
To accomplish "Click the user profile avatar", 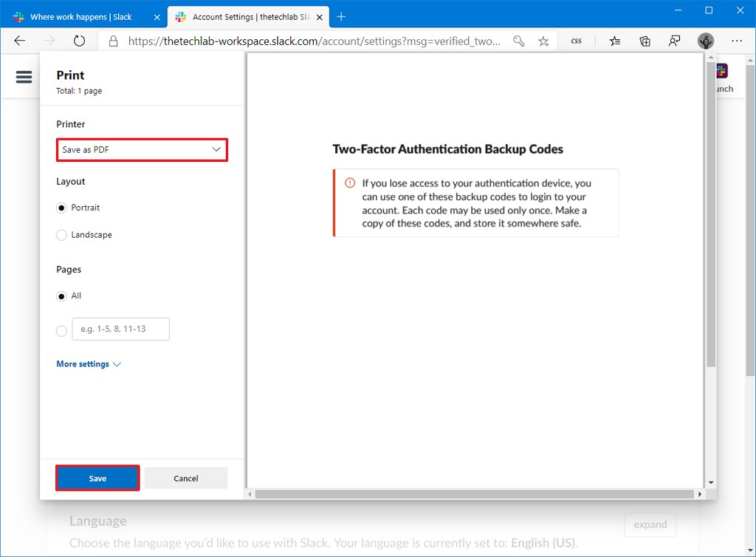I will click(x=706, y=41).
